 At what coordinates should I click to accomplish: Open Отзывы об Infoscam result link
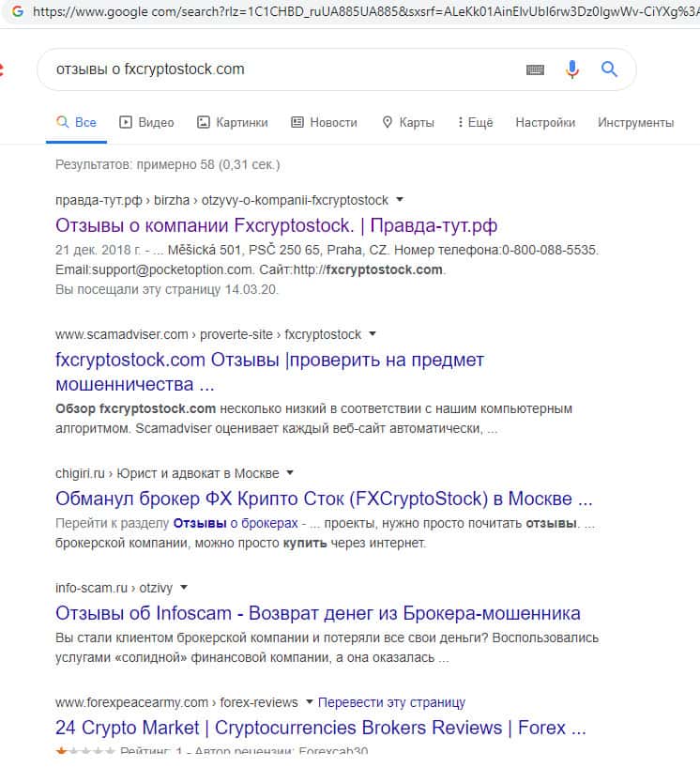click(318, 613)
